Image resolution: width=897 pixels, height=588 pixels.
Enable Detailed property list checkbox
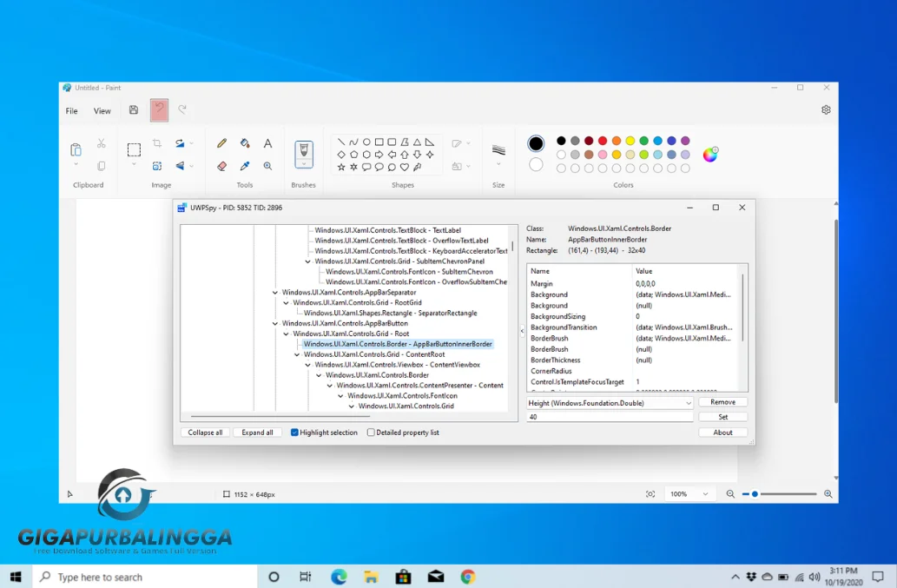point(371,433)
